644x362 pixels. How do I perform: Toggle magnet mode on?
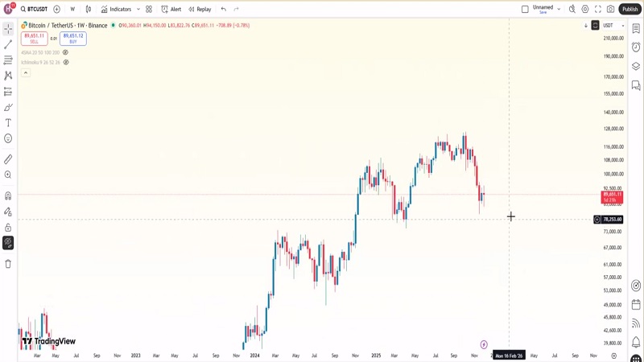point(8,195)
